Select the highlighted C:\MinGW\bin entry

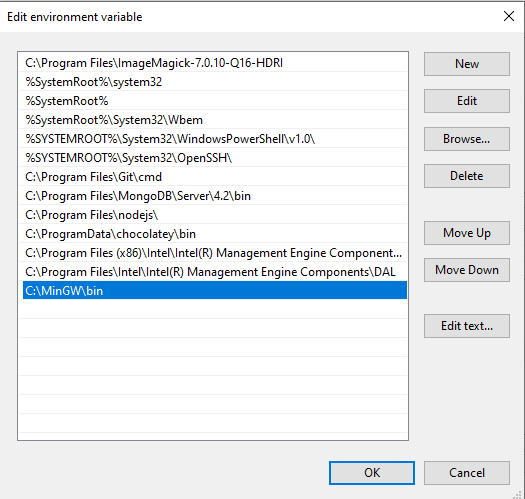coord(215,290)
